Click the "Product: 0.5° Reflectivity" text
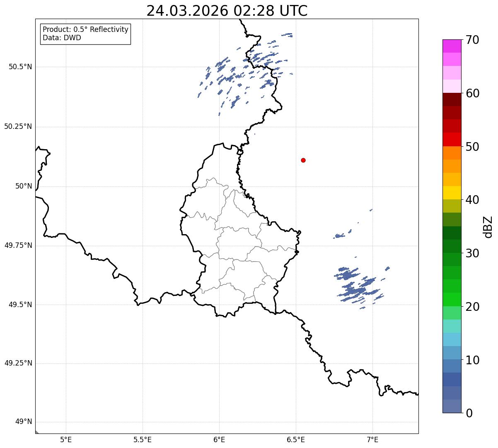The height and width of the screenshot is (448, 498). [x=85, y=30]
